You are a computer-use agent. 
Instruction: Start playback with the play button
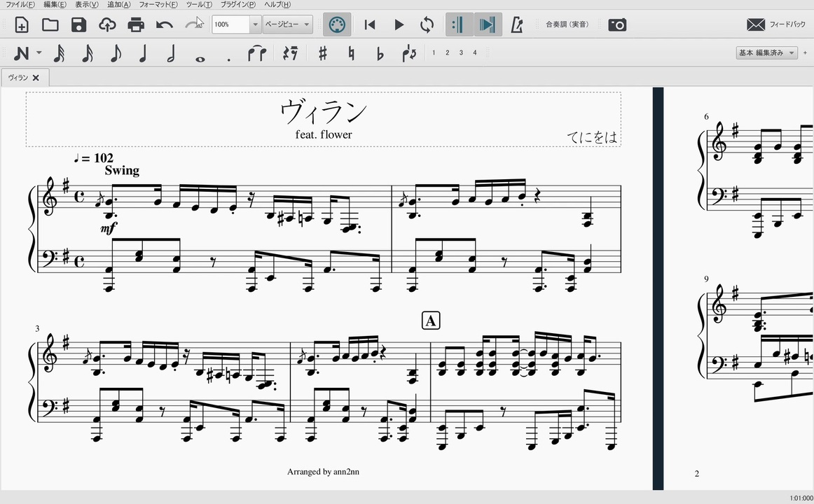point(399,24)
